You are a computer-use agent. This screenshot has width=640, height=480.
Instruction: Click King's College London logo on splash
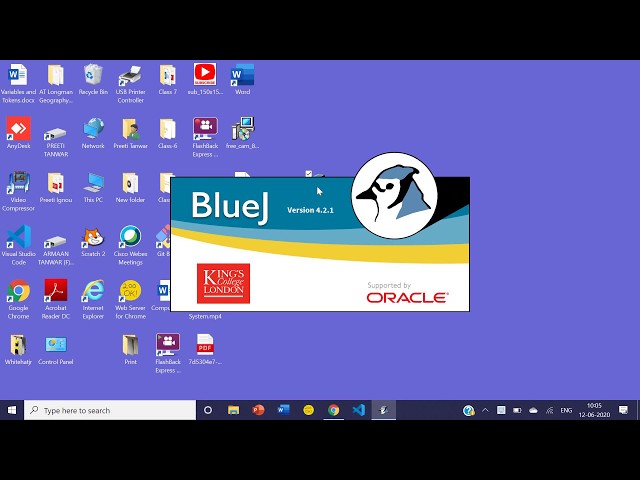tap(223, 283)
